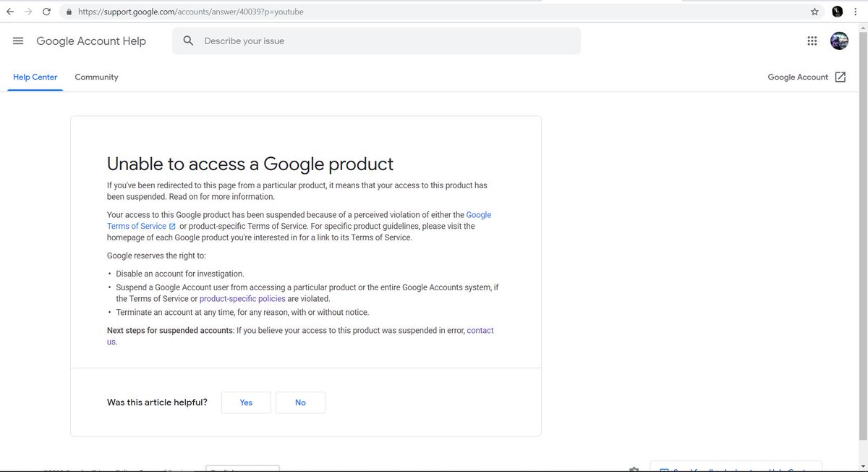
Task: Answer No to article helpful
Action: [300, 403]
